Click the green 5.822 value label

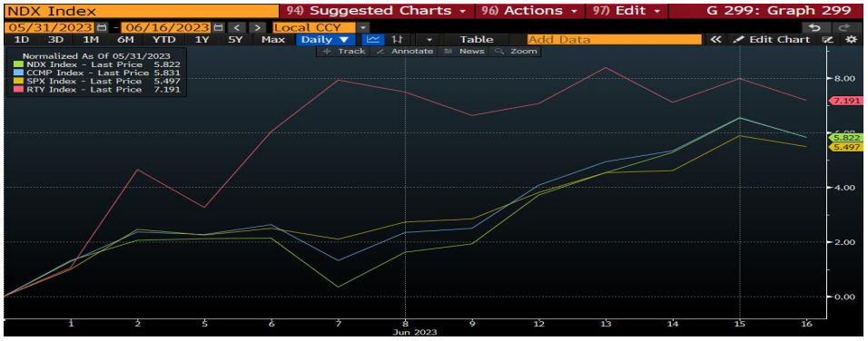[x=845, y=138]
